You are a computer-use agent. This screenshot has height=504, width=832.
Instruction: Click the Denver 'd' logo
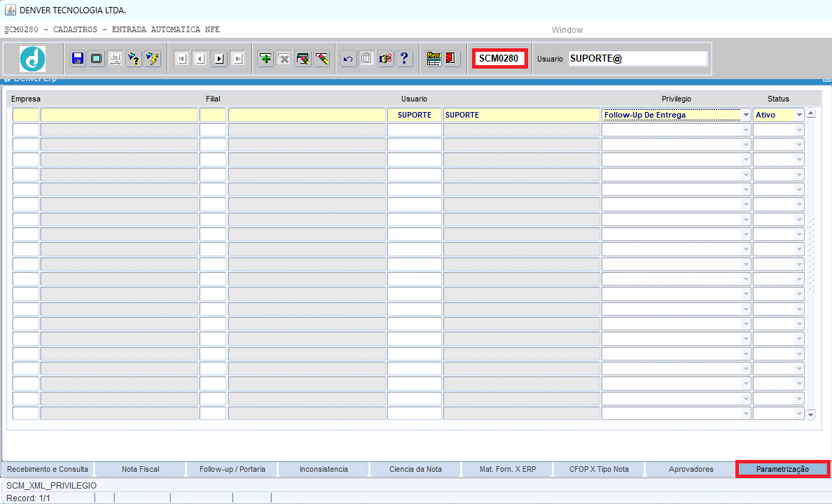tap(33, 58)
